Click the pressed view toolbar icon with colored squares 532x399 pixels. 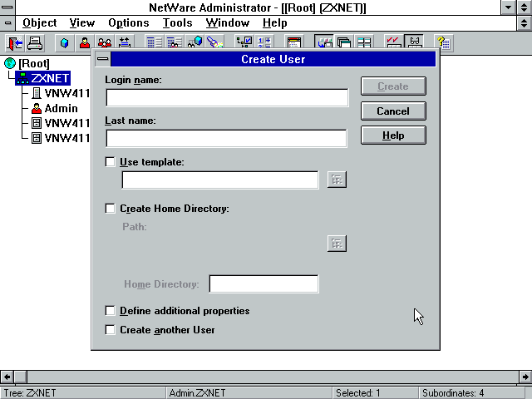tap(324, 43)
